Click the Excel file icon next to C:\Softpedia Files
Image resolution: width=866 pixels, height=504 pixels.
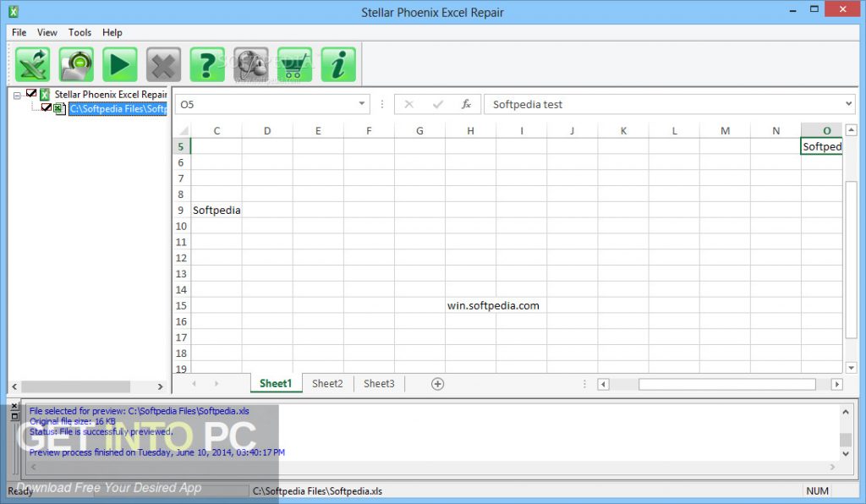tap(60, 109)
